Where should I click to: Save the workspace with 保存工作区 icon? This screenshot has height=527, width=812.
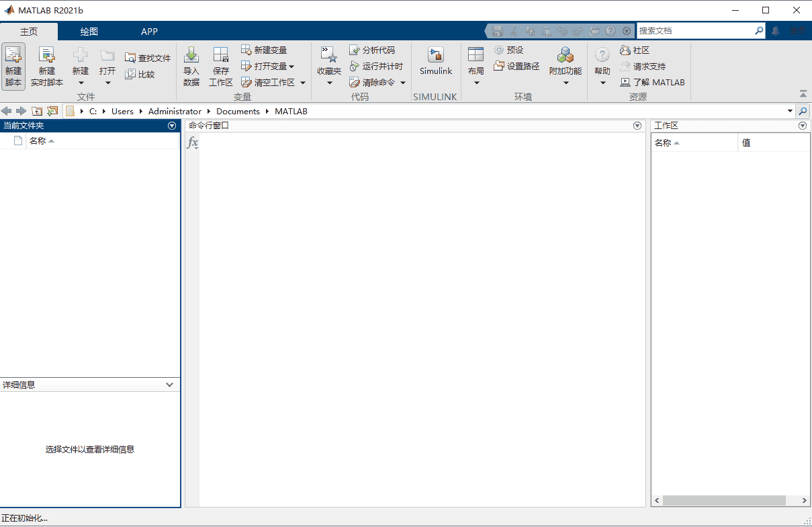(x=221, y=65)
